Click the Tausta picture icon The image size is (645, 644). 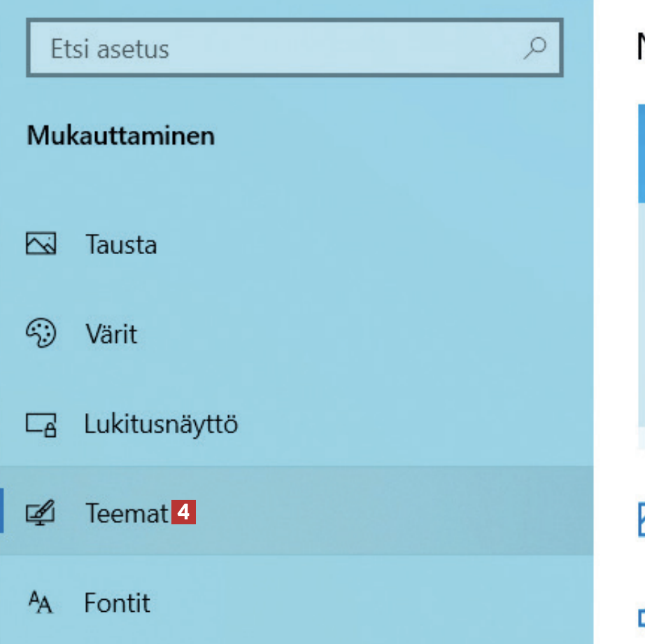41,244
